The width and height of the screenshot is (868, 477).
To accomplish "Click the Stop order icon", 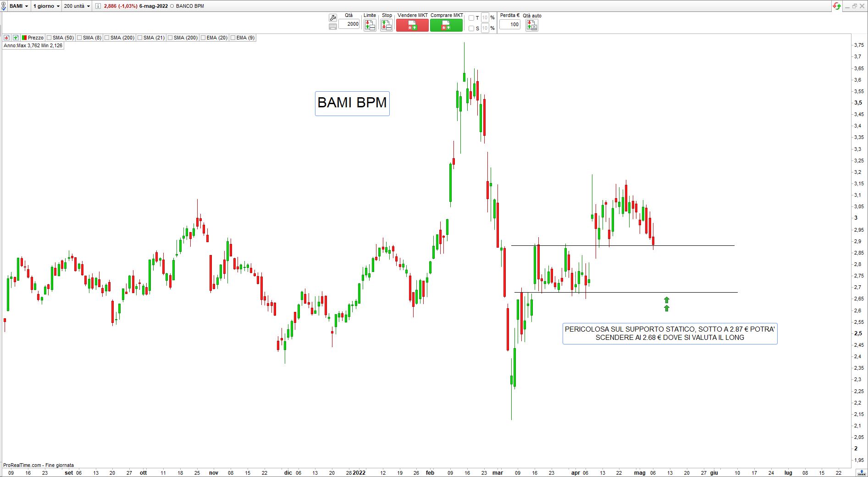I will (x=387, y=25).
